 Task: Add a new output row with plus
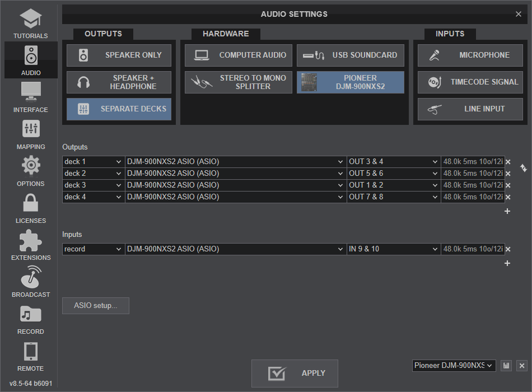[x=507, y=211]
